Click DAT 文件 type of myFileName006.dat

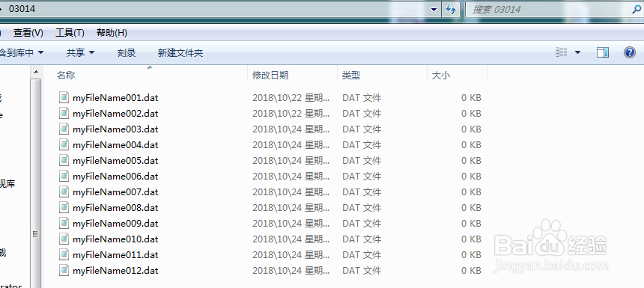click(x=362, y=177)
